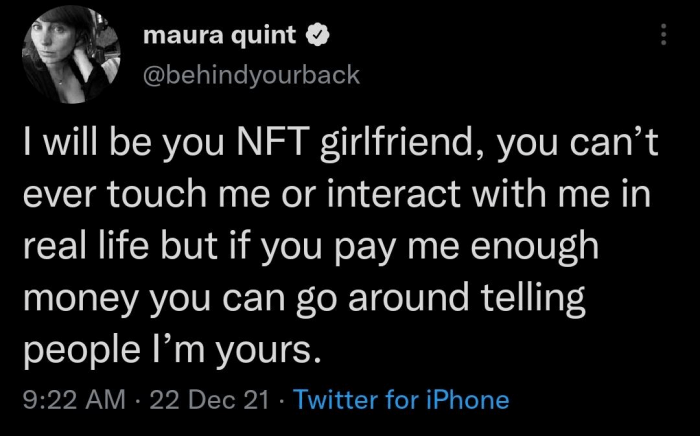Click the 9:22 AM timestamp

click(x=75, y=400)
